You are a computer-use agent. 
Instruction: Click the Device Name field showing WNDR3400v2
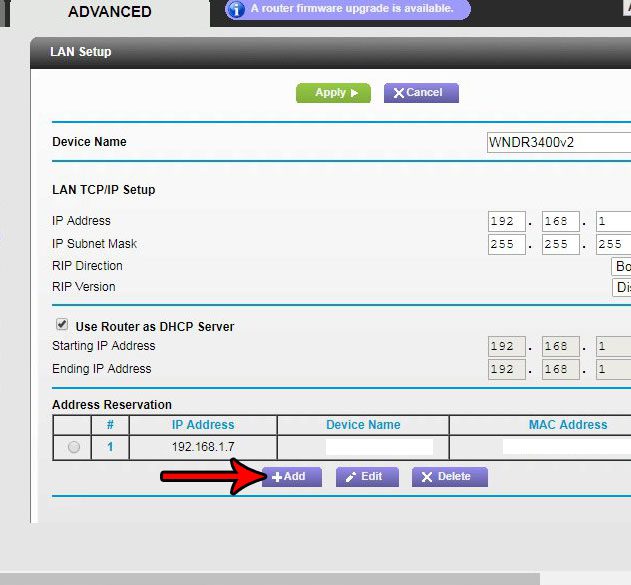coord(557,142)
